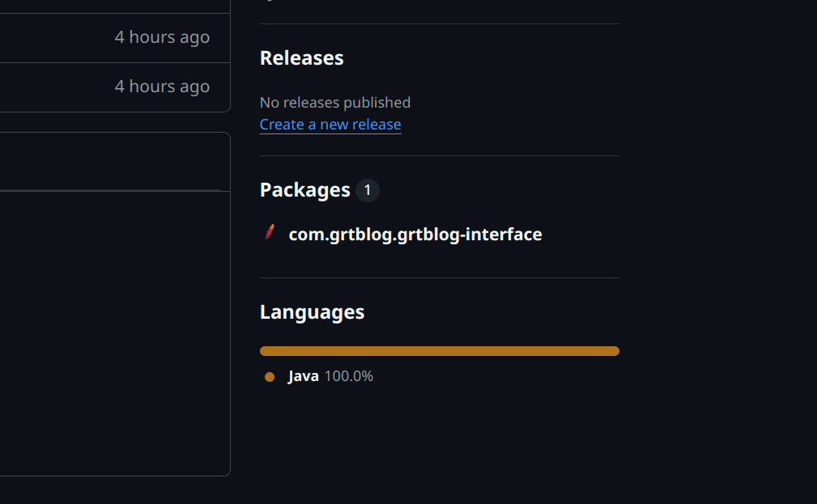
Task: Click the Languages section heading
Action: coord(312,312)
